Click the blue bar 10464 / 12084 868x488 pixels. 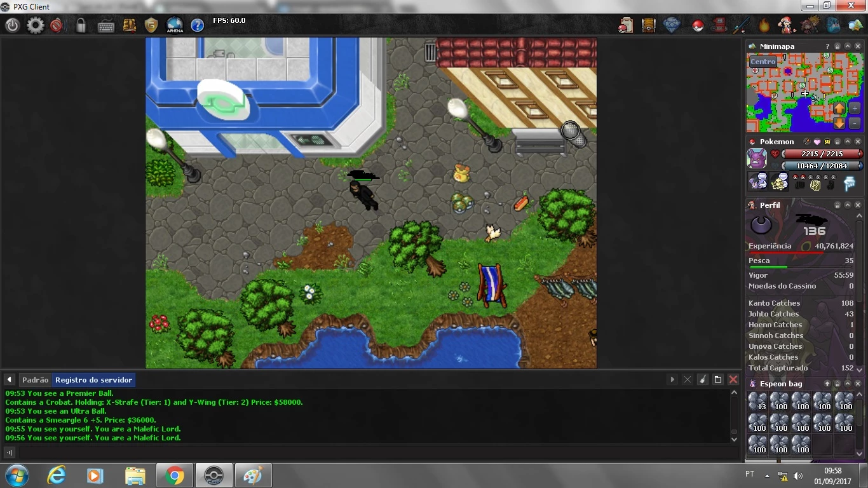[x=822, y=166]
